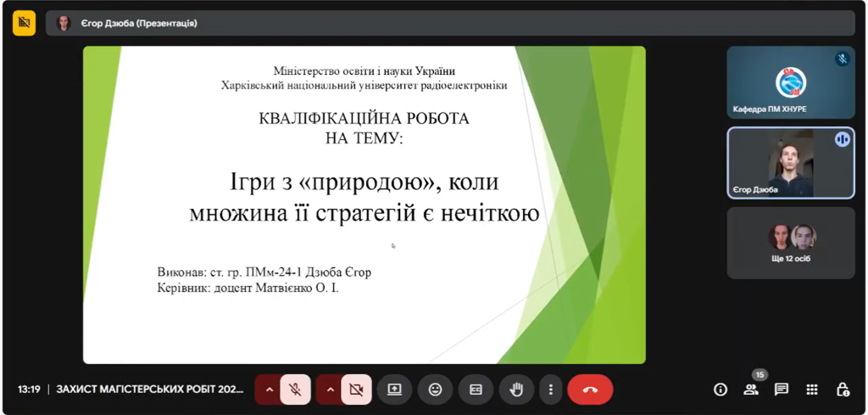Open the chat panel
Image resolution: width=868 pixels, height=415 pixels.
tap(782, 390)
